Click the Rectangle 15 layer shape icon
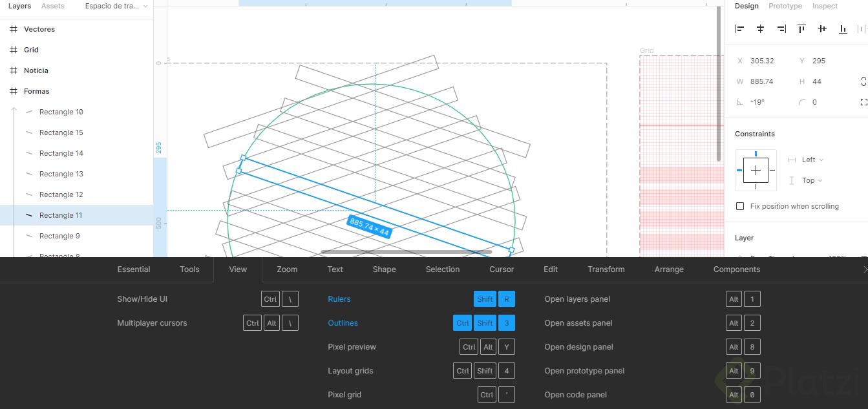Screen dimensions: 868x409 pyautogui.click(x=29, y=132)
